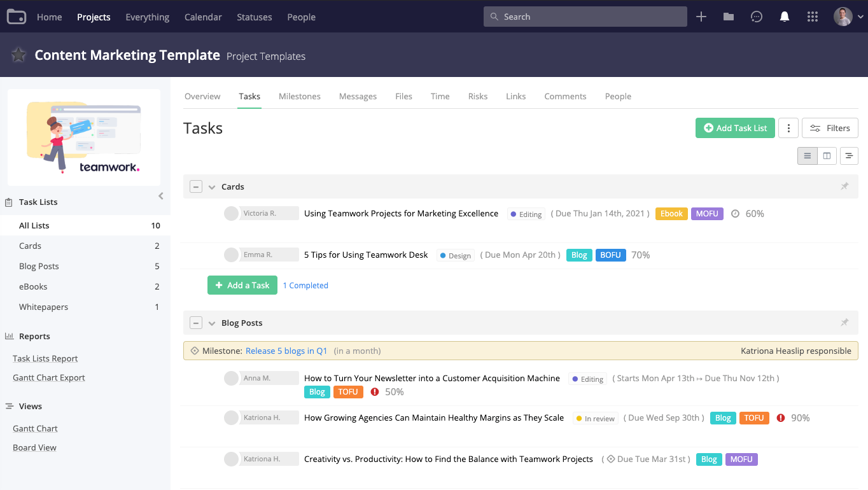Complete the Anna M. newsletter task
The height and width of the screenshot is (490, 868).
pos(231,379)
